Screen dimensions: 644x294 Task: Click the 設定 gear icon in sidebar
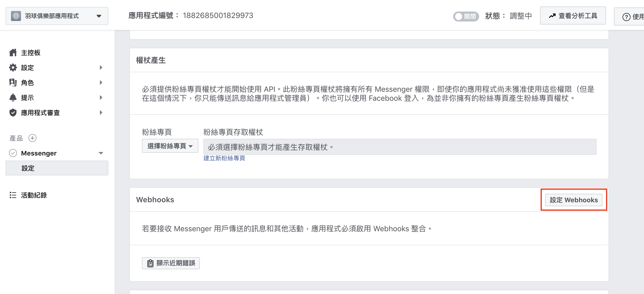(13, 67)
